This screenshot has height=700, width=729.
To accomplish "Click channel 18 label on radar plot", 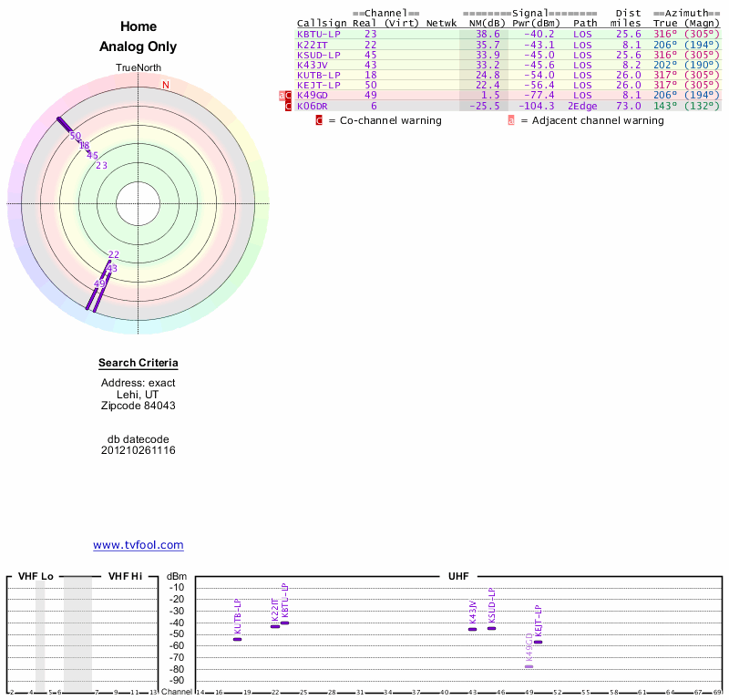I will (x=84, y=146).
